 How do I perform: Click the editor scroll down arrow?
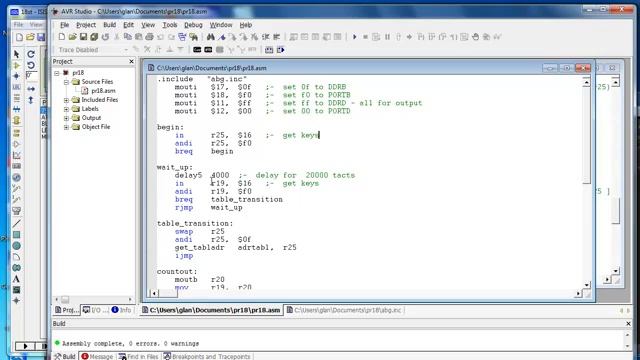[587, 285]
